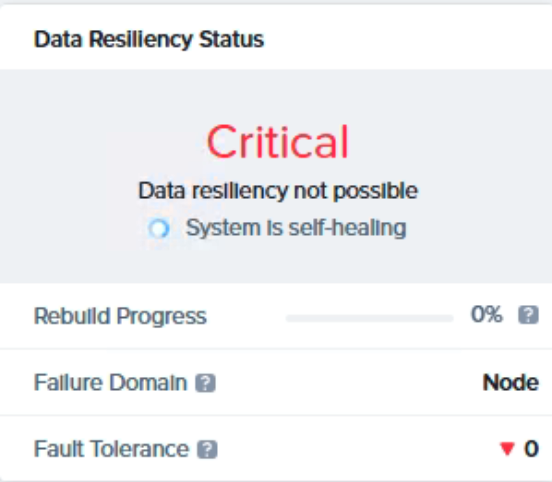This screenshot has height=482, width=552.
Task: Click the Fault Tolerance label
Action: pyautogui.click(x=111, y=449)
